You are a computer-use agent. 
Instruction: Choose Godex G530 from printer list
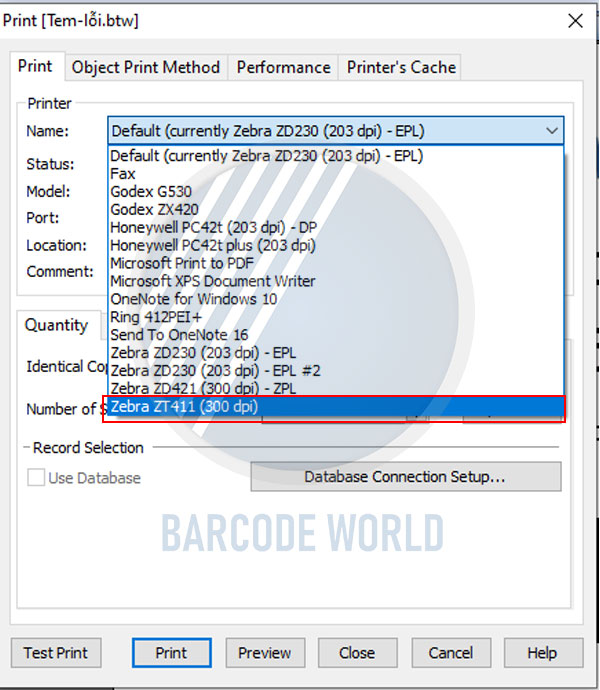click(x=151, y=191)
